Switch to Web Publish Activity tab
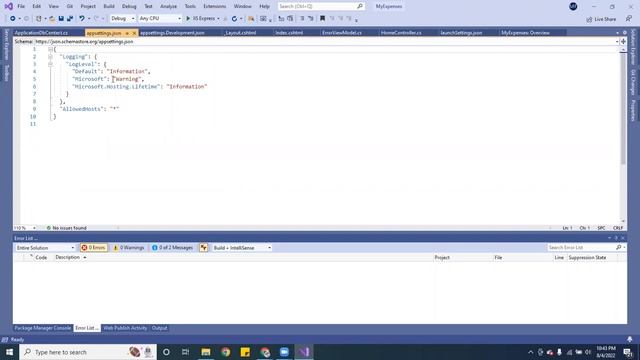The height and width of the screenshot is (360, 640). (125, 328)
